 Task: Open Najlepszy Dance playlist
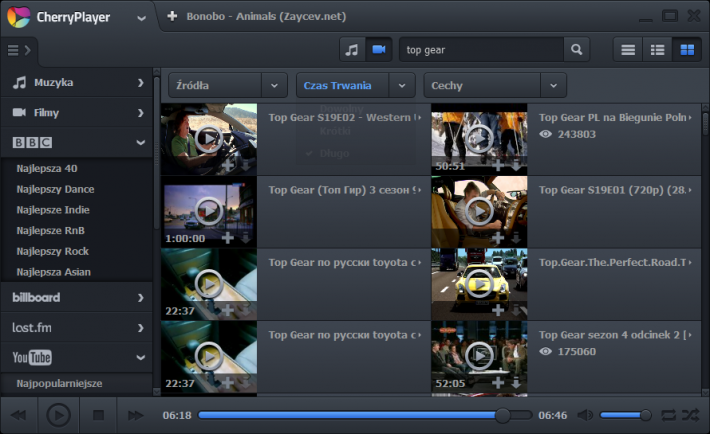pos(55,189)
